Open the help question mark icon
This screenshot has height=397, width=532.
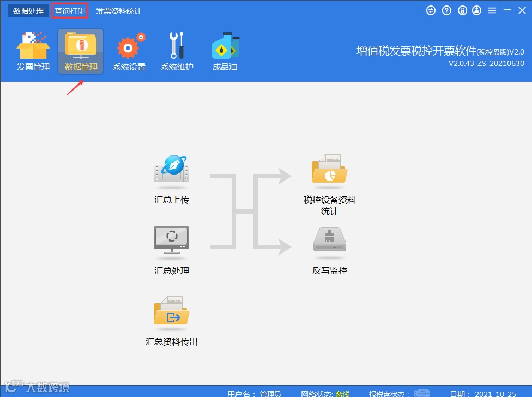click(446, 10)
